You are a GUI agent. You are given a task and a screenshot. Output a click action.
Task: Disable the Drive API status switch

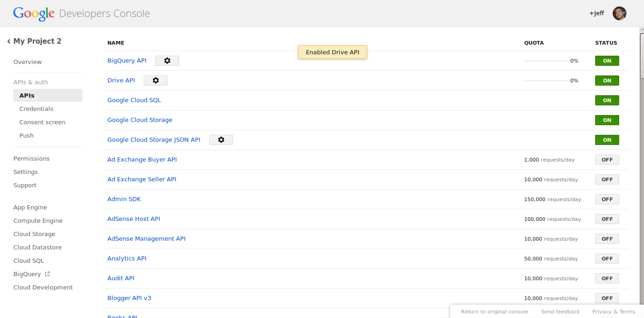click(607, 81)
